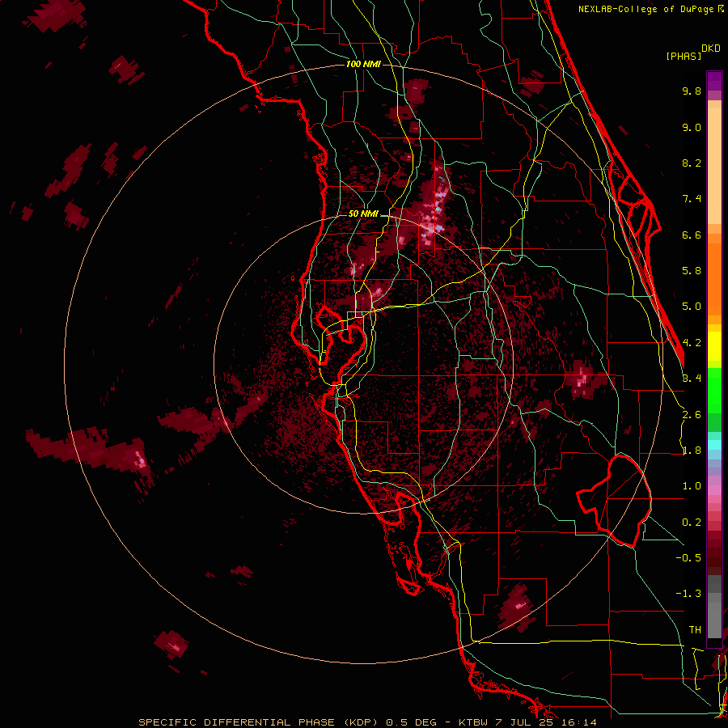Screen dimensions: 728x728
Task: Select the 2.6 scale value
Action: (x=692, y=415)
